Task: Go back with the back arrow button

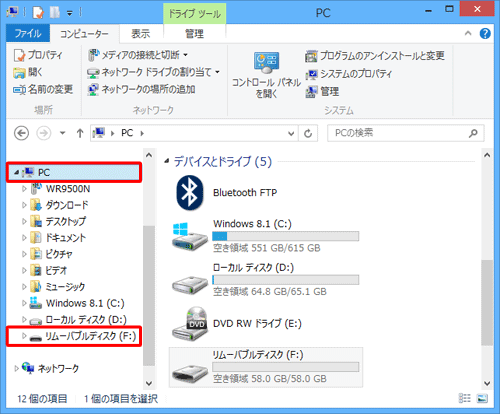Action: click(21, 133)
